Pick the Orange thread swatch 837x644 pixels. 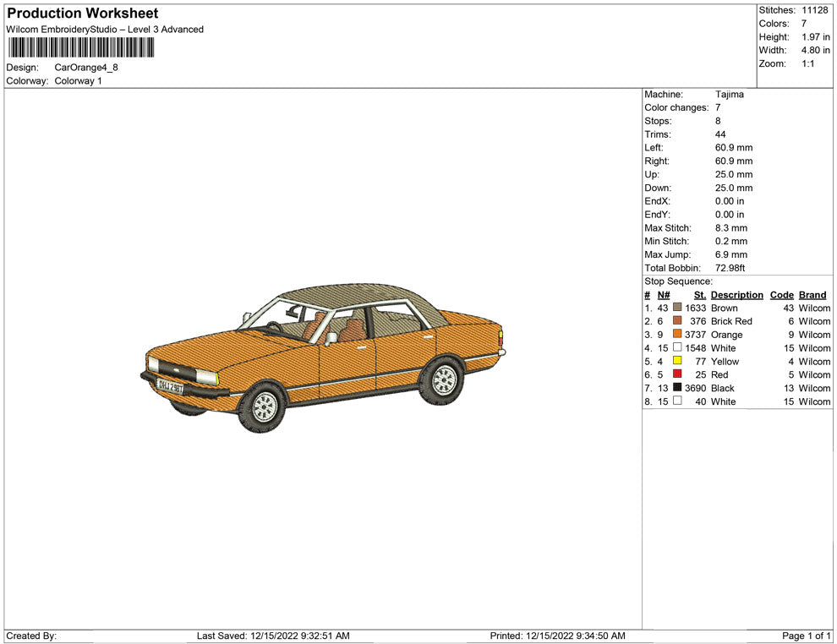coord(677,335)
